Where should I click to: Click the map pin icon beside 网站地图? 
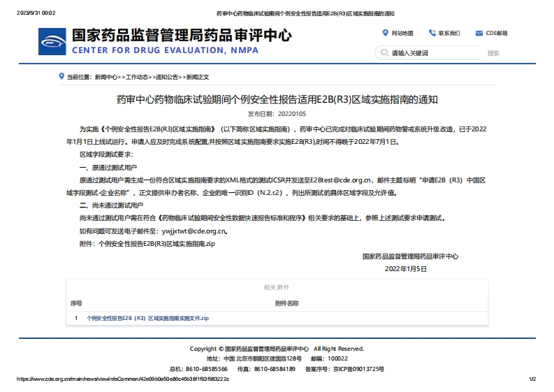point(385,33)
